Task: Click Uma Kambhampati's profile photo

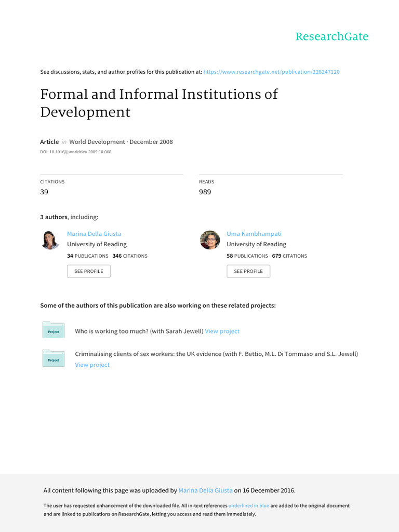Action: click(210, 240)
